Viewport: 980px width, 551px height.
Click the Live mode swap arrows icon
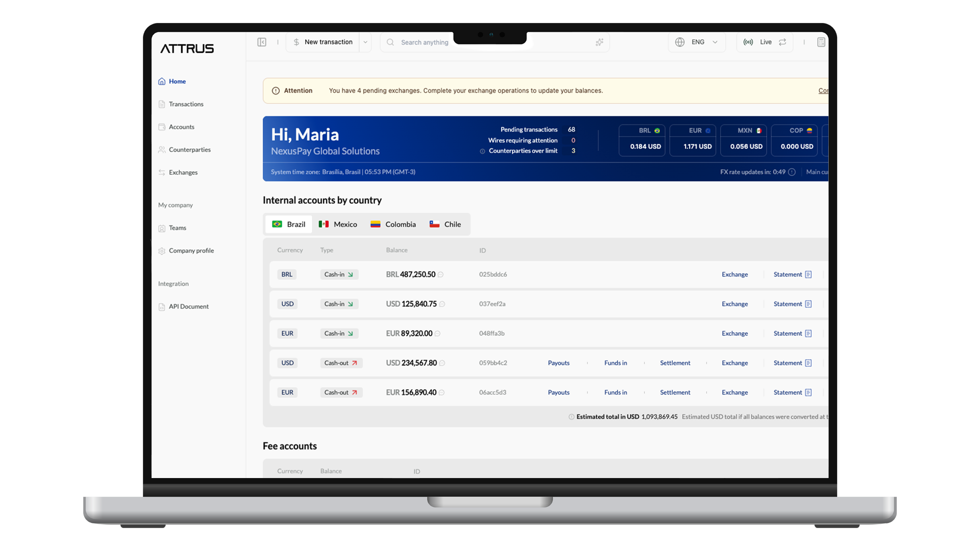coord(782,42)
